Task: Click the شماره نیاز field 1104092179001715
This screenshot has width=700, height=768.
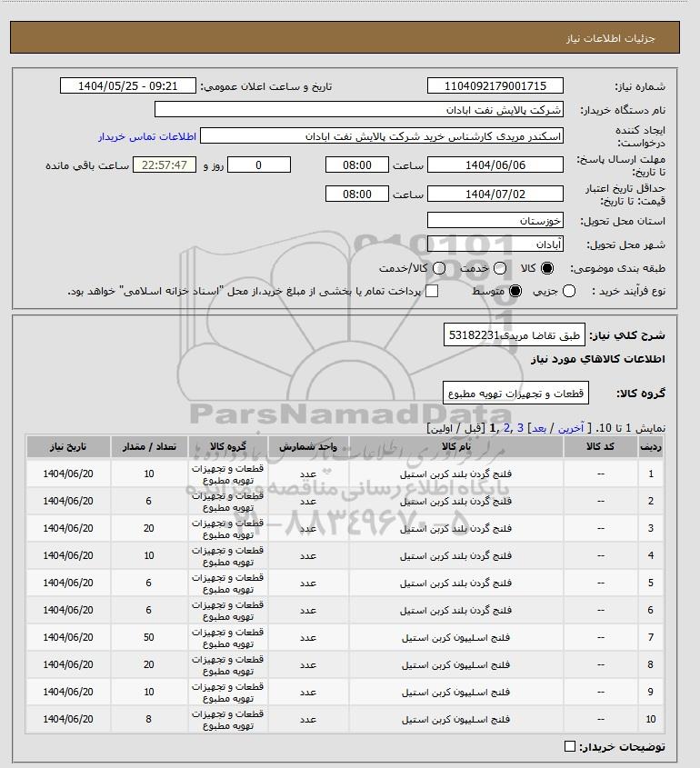Action: (x=495, y=85)
